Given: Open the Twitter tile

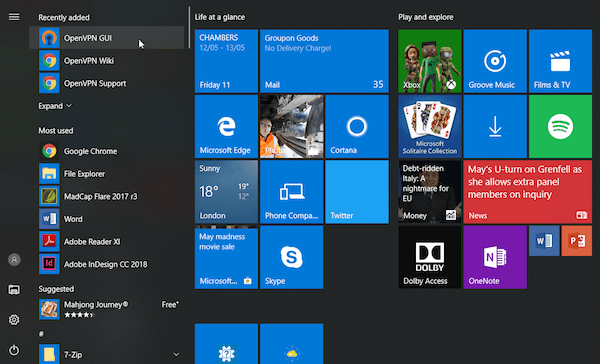Looking at the screenshot, I should pyautogui.click(x=357, y=192).
